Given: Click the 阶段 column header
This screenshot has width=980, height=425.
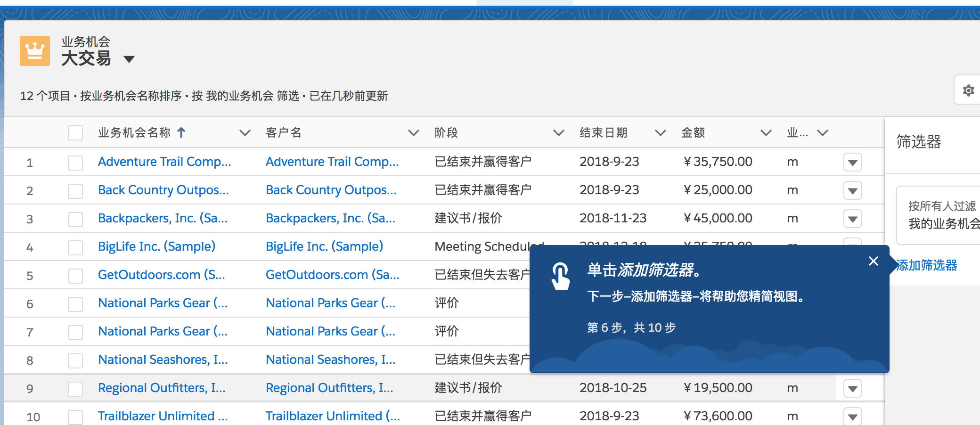Looking at the screenshot, I should click(x=446, y=133).
